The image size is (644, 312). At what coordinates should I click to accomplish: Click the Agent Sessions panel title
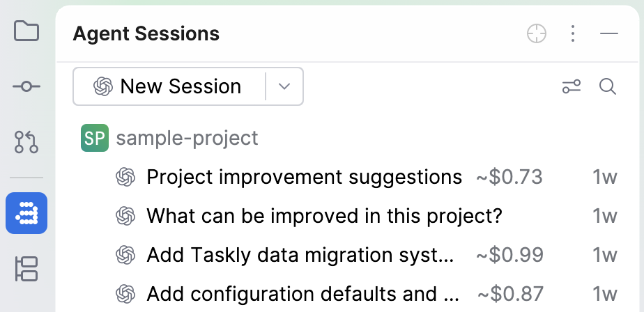pyautogui.click(x=146, y=33)
